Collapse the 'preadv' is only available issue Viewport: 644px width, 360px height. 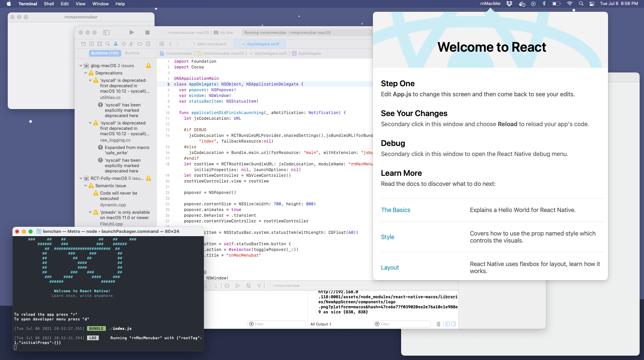coord(90,212)
